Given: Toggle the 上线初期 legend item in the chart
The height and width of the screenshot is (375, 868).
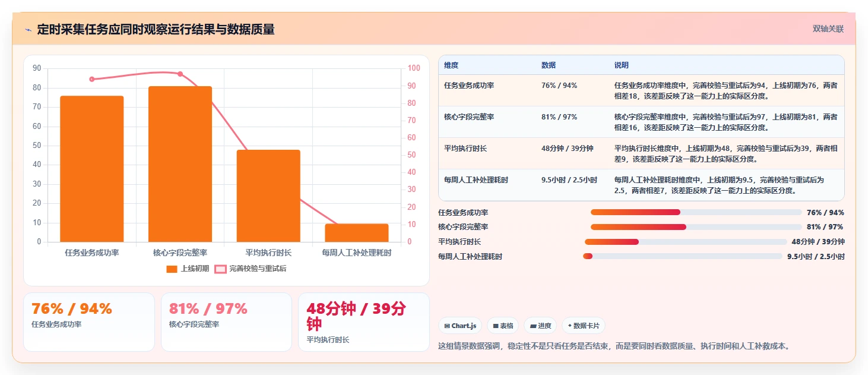Looking at the screenshot, I should [x=188, y=269].
